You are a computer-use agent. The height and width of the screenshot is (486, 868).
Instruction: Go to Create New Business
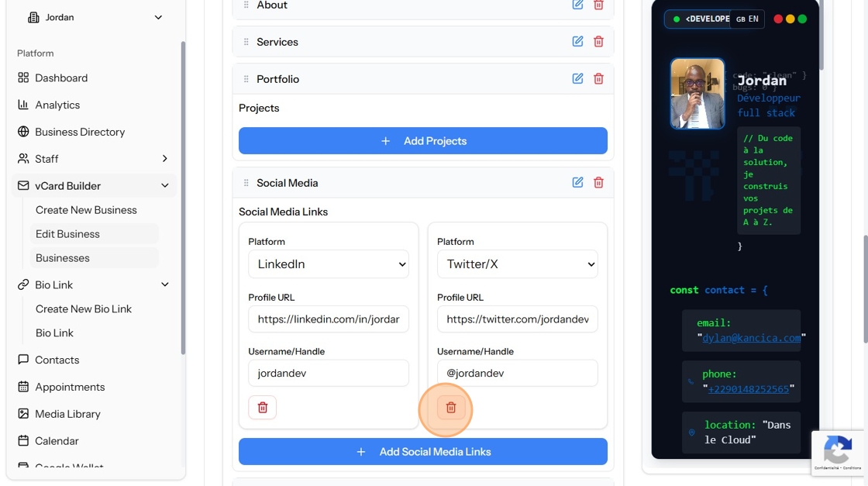pos(86,210)
